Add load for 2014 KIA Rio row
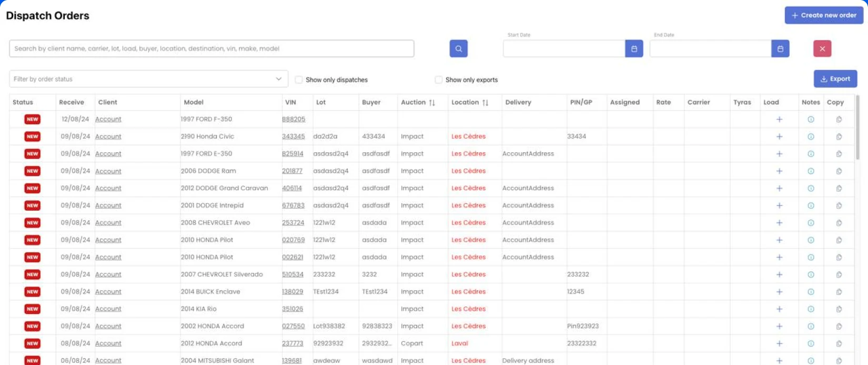This screenshot has height=365, width=868. (x=779, y=309)
